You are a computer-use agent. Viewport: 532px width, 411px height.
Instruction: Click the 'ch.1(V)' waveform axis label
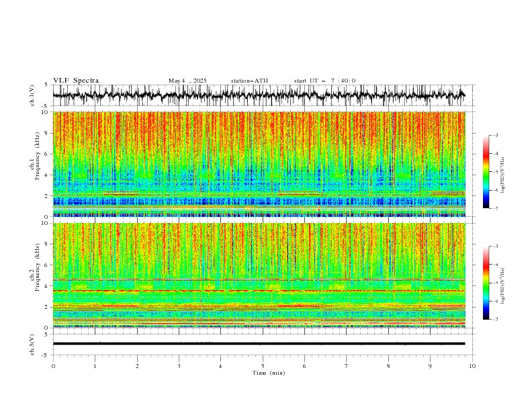32,95
